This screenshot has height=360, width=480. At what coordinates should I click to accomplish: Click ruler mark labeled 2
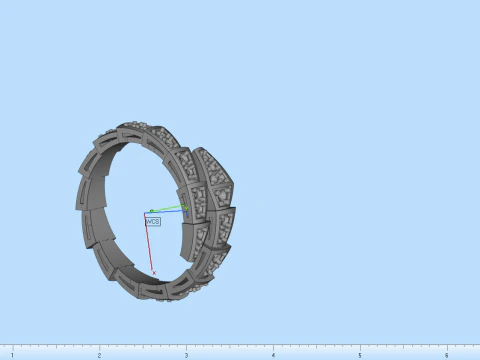(99, 356)
